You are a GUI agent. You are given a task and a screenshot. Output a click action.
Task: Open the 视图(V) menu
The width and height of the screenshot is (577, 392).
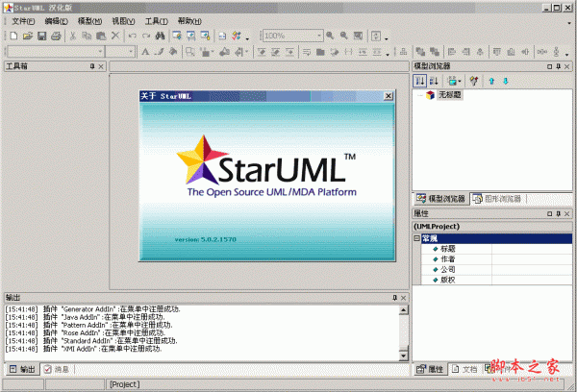click(x=123, y=21)
